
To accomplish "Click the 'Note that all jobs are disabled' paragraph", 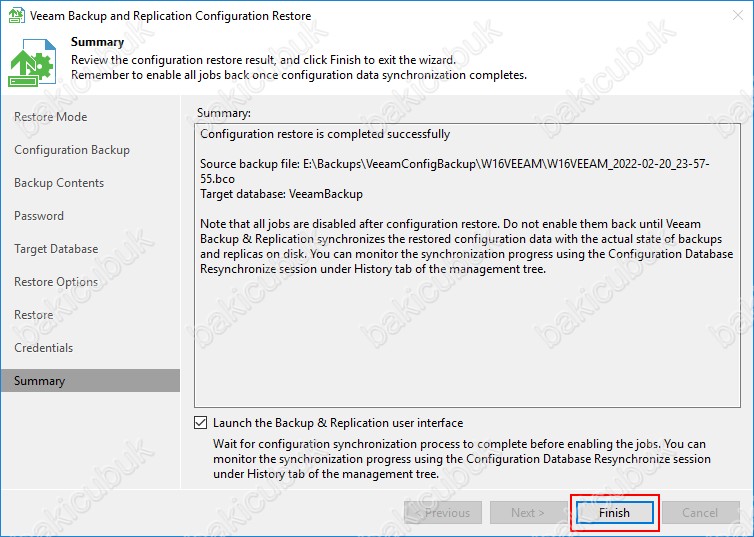I will point(466,246).
